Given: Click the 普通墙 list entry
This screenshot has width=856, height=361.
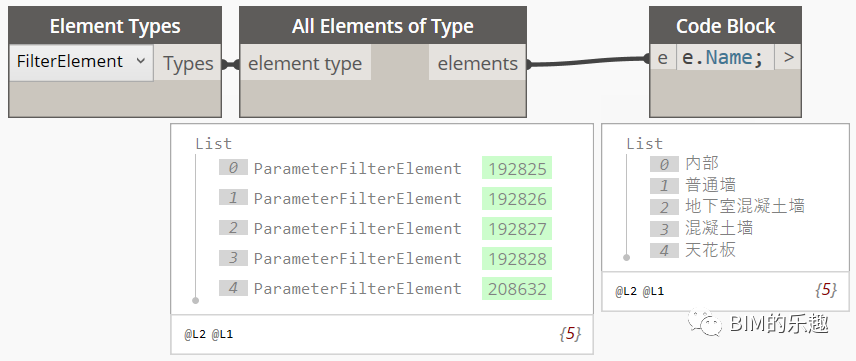Looking at the screenshot, I should (x=710, y=185).
